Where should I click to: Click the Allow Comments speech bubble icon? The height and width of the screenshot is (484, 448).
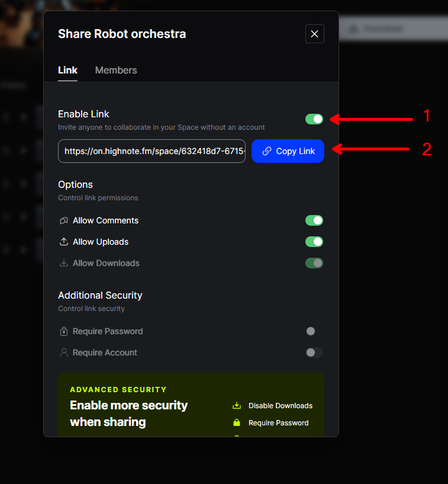click(x=64, y=221)
